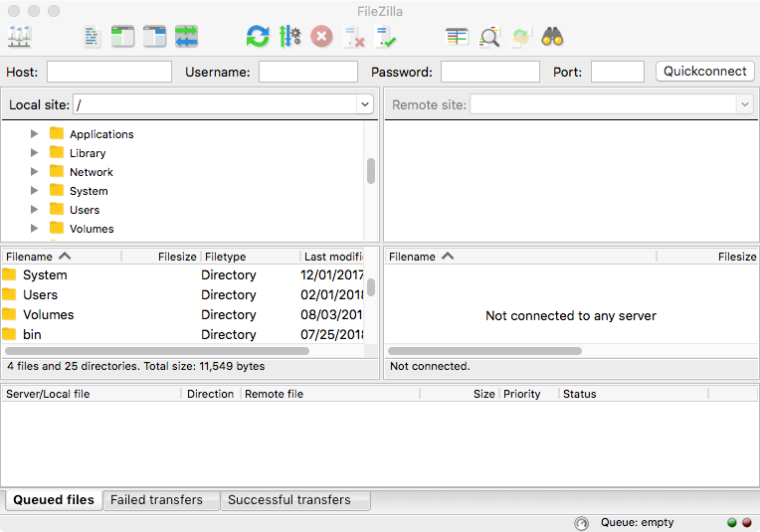Click the Disconnect from server icon
760x532 pixels.
pyautogui.click(x=353, y=37)
